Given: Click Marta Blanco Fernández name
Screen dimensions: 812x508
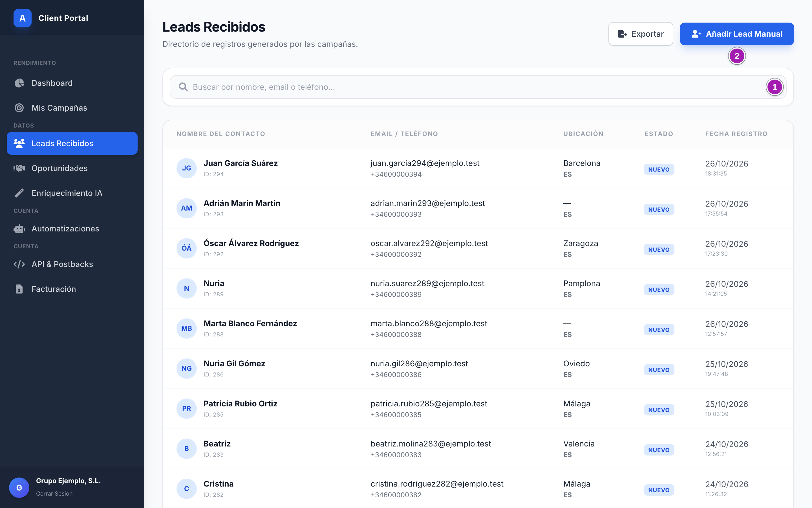Looking at the screenshot, I should (x=250, y=323).
